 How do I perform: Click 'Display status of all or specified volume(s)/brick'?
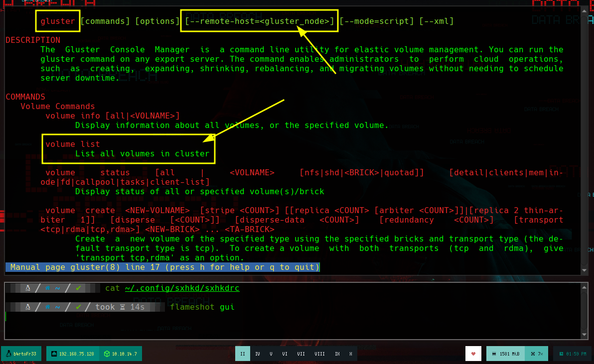pos(200,191)
